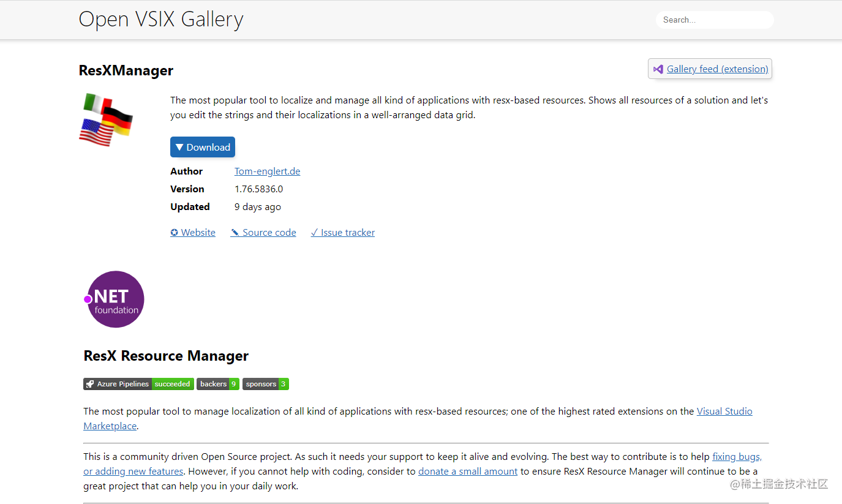Click the sponsors 3 badge
This screenshot has height=504, width=842.
coord(265,384)
